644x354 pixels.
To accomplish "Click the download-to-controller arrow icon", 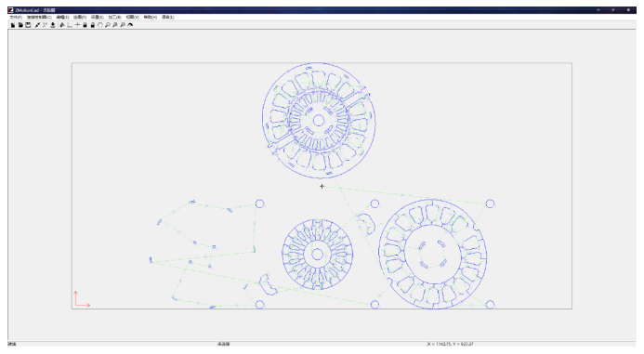I will (53, 25).
